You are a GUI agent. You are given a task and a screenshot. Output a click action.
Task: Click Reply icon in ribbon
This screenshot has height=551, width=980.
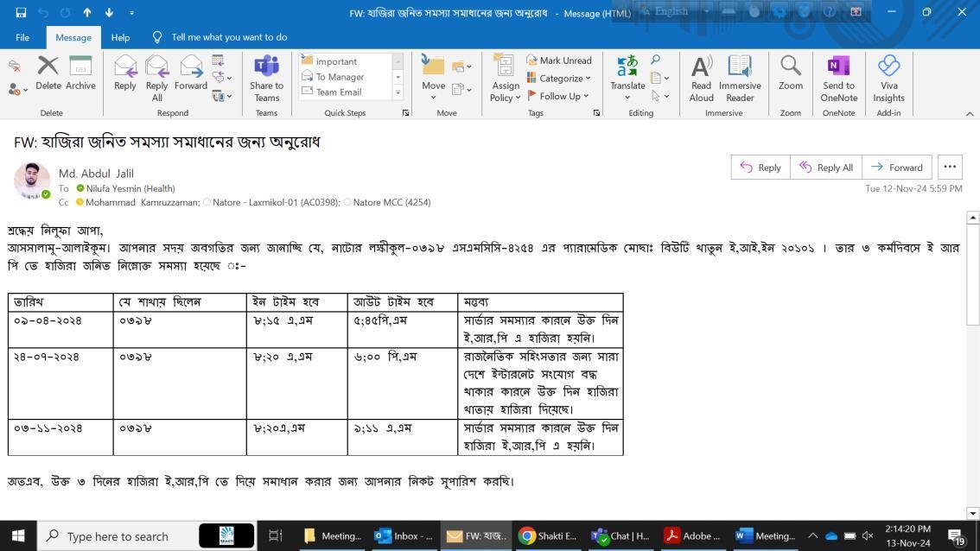[125, 73]
